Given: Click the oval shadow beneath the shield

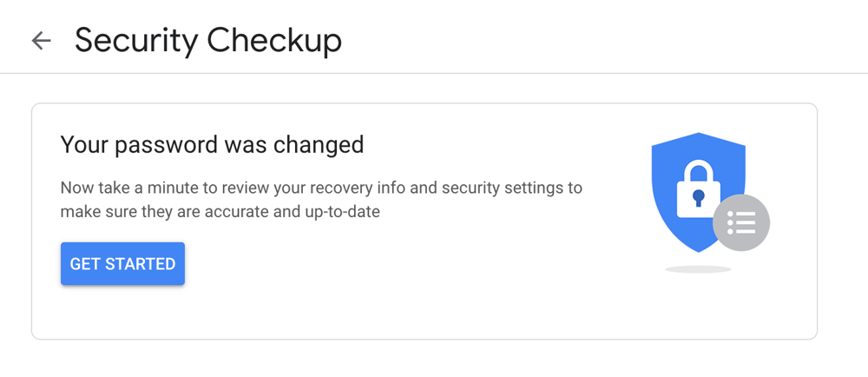Looking at the screenshot, I should tap(698, 269).
